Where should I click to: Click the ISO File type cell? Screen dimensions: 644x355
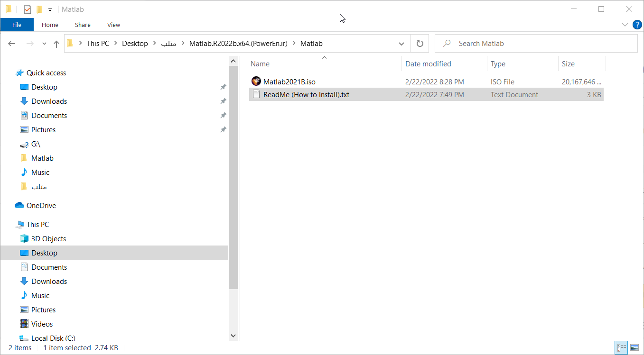point(503,82)
